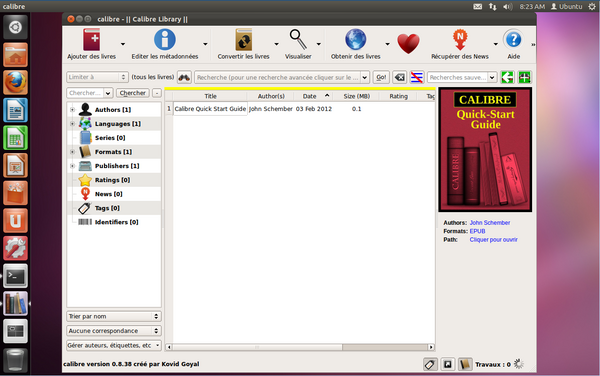Open Terminal from the Ubuntu launcher
The width and height of the screenshot is (600, 376).
point(15,276)
